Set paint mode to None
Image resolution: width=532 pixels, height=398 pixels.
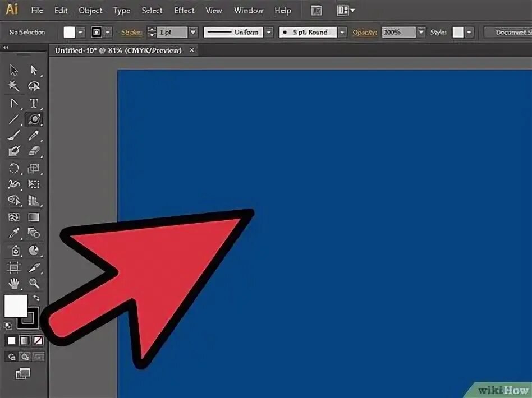[38, 341]
